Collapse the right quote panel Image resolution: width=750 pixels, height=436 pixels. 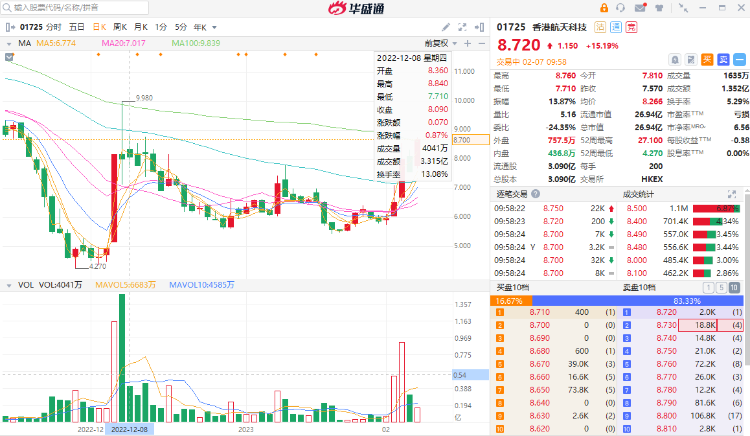click(x=479, y=27)
